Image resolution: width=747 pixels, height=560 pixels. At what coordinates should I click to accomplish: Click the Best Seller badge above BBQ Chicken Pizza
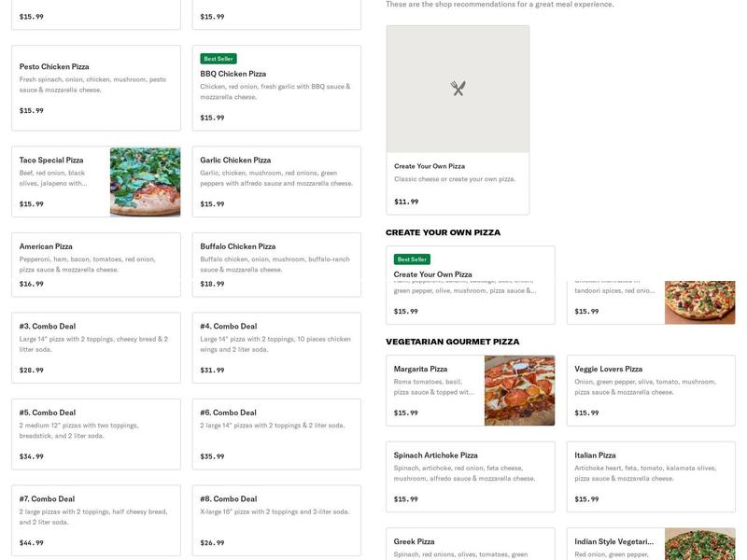[x=218, y=59]
